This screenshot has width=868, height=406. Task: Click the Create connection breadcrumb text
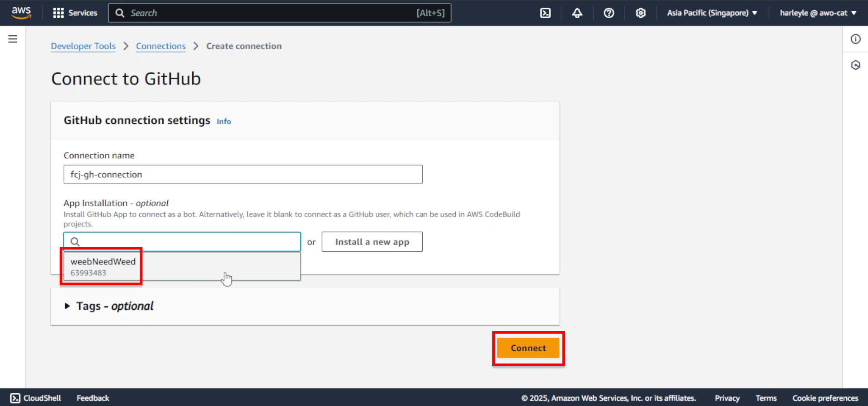pos(244,46)
